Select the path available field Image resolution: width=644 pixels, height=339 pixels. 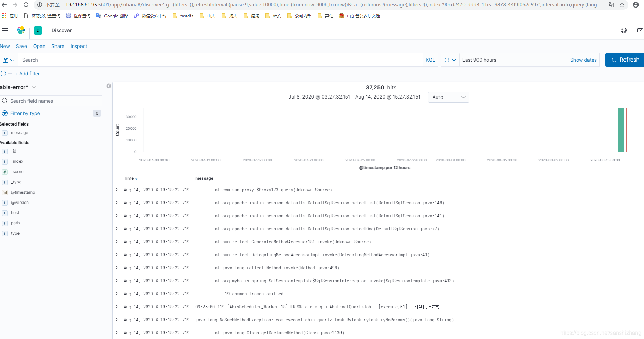(x=15, y=223)
